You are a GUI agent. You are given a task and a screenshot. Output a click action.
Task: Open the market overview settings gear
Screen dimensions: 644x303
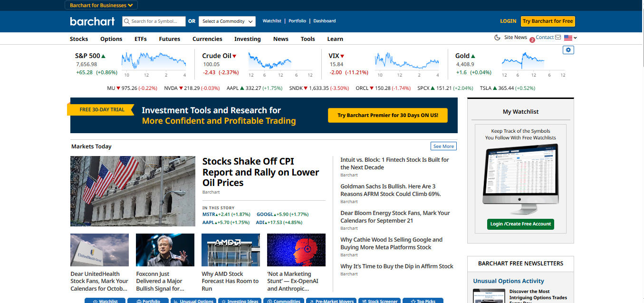point(568,50)
